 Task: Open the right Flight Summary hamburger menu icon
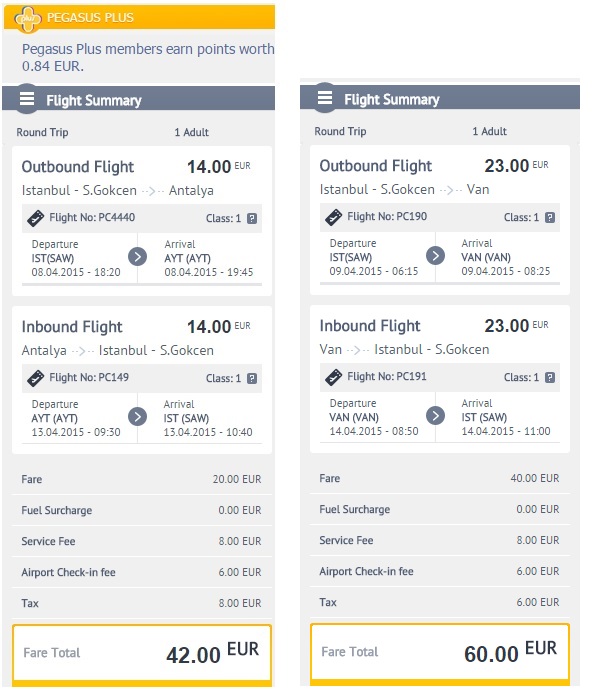pyautogui.click(x=325, y=97)
